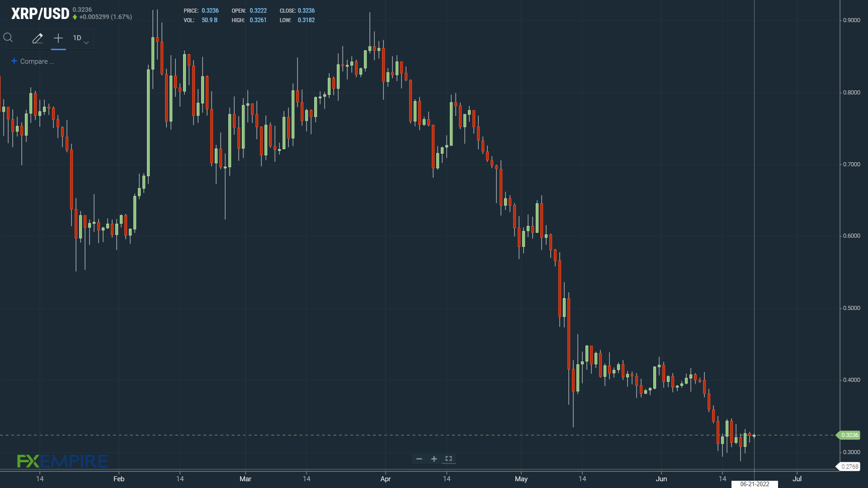Click the PRICE 0.3236 value in header
The image size is (868, 488).
click(x=210, y=11)
